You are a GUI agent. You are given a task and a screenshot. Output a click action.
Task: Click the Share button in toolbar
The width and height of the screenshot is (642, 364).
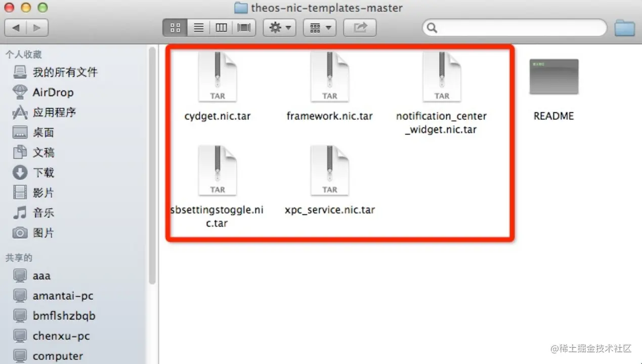(x=360, y=28)
